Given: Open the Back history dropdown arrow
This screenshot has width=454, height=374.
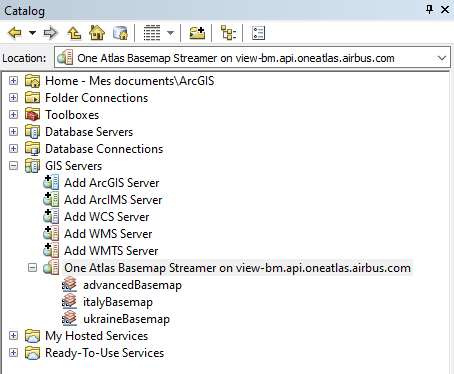Looking at the screenshot, I should 32,33.
